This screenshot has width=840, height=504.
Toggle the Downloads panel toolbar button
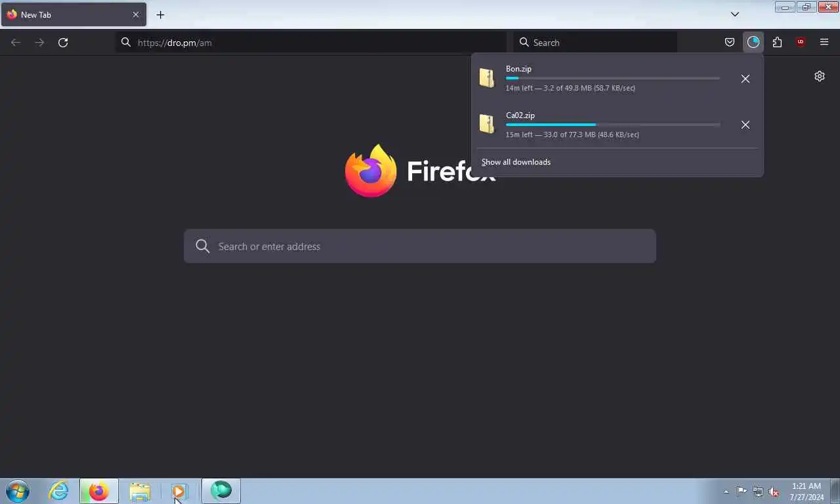click(x=753, y=43)
